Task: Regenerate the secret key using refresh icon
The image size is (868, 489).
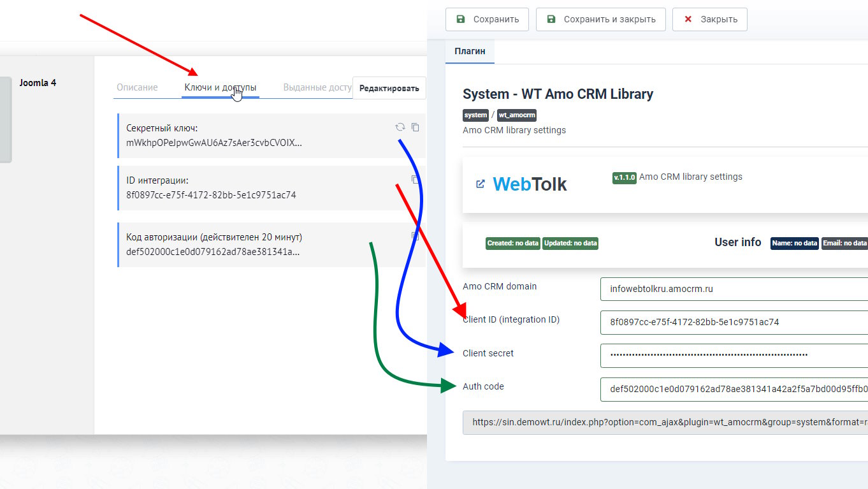Action: tap(400, 127)
